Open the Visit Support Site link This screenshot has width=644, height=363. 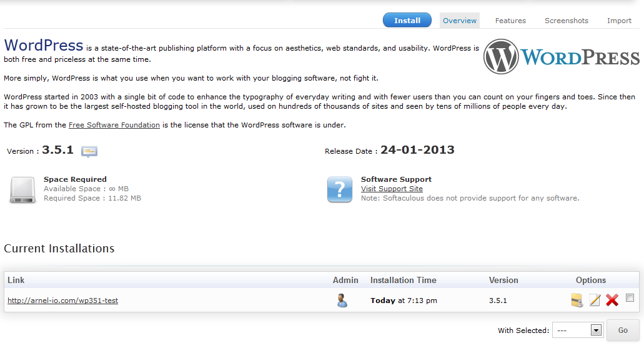pos(392,189)
